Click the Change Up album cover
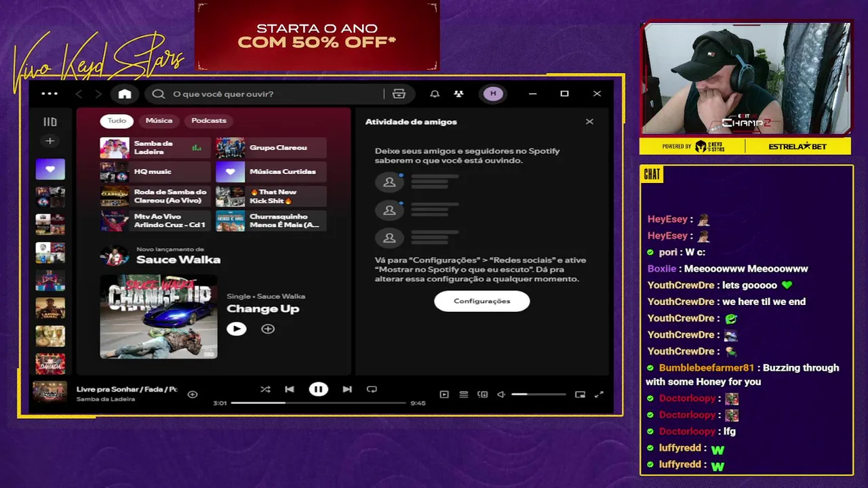The height and width of the screenshot is (488, 868). 159,317
